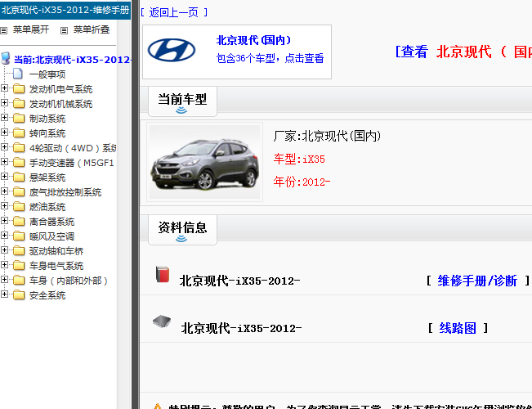
Task: Click the 年份:2012- red text
Action: tap(302, 182)
